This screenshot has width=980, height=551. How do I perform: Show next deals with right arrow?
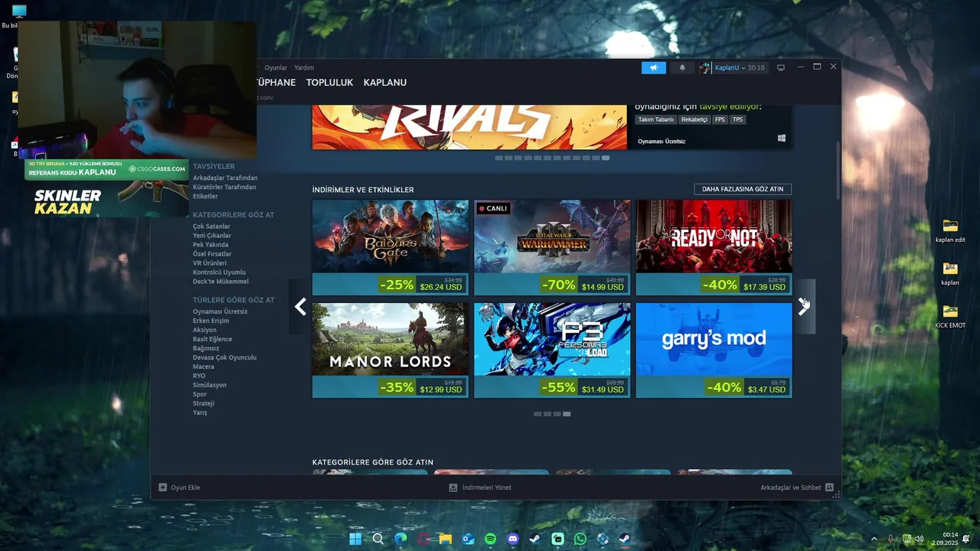point(803,306)
